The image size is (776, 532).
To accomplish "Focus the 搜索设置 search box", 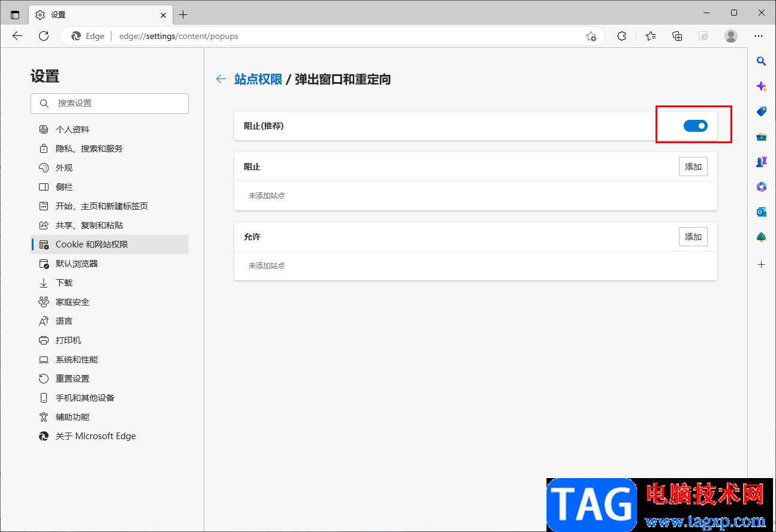I will 110,104.
